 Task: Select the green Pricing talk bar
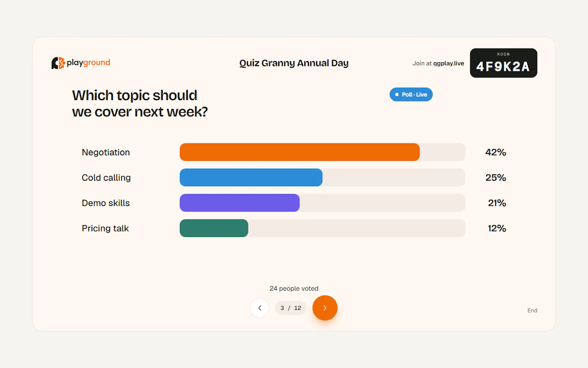click(x=214, y=228)
